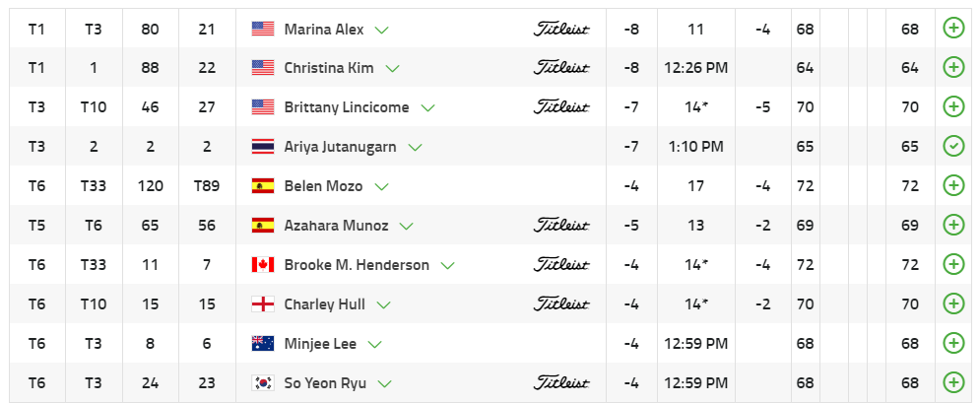Click plus icon for Charley Hull

click(952, 303)
